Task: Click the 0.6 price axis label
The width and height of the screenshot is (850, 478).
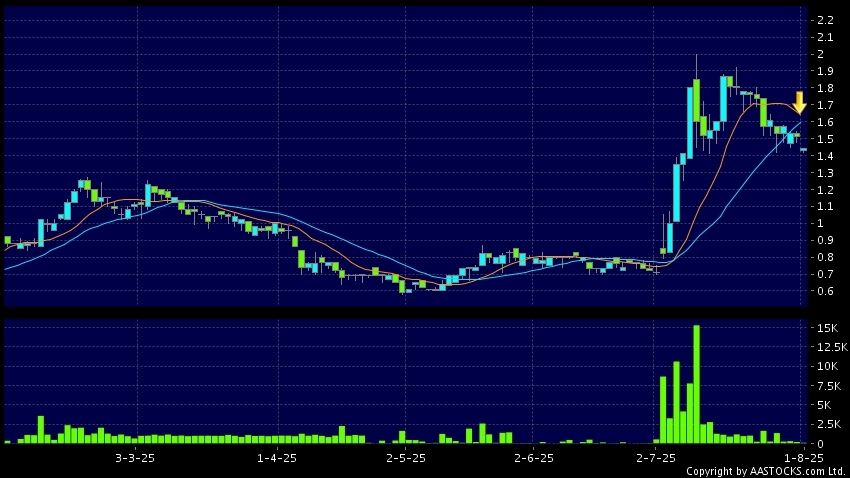Action: [x=825, y=291]
